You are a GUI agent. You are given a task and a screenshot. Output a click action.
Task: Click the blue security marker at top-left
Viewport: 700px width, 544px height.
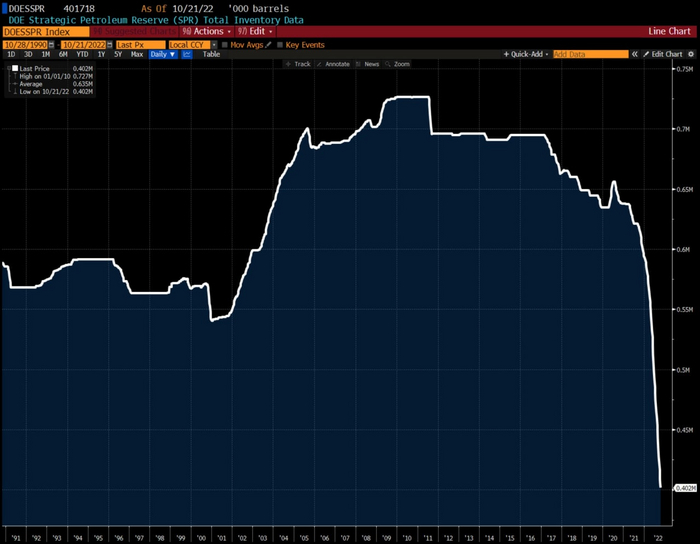[4, 8]
